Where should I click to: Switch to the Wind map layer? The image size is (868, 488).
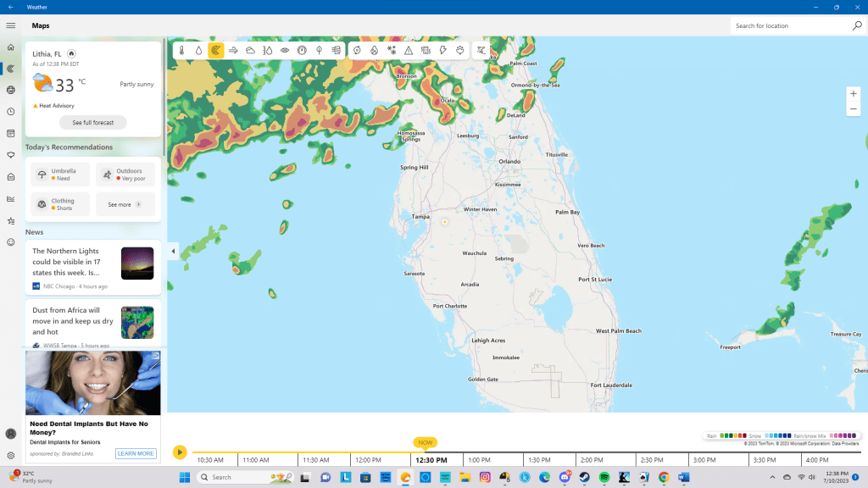[x=233, y=51]
